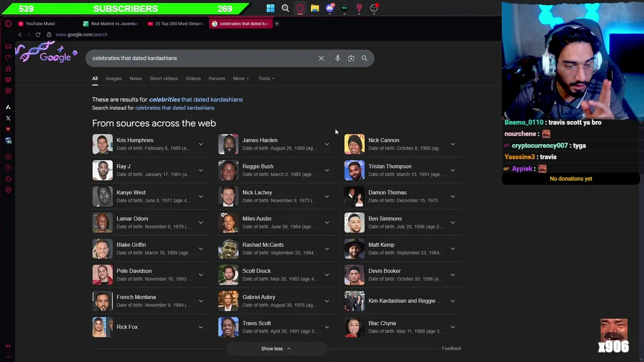Select the Short videos search tab
The height and width of the screenshot is (362, 644).
pyautogui.click(x=164, y=78)
